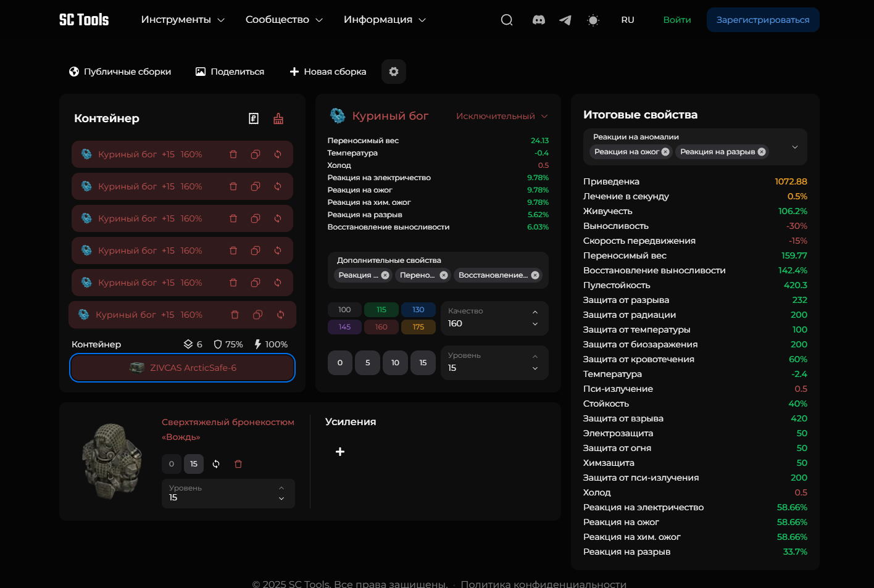Open the Telegram link icon
Viewport: 874px width, 588px height.
click(565, 20)
